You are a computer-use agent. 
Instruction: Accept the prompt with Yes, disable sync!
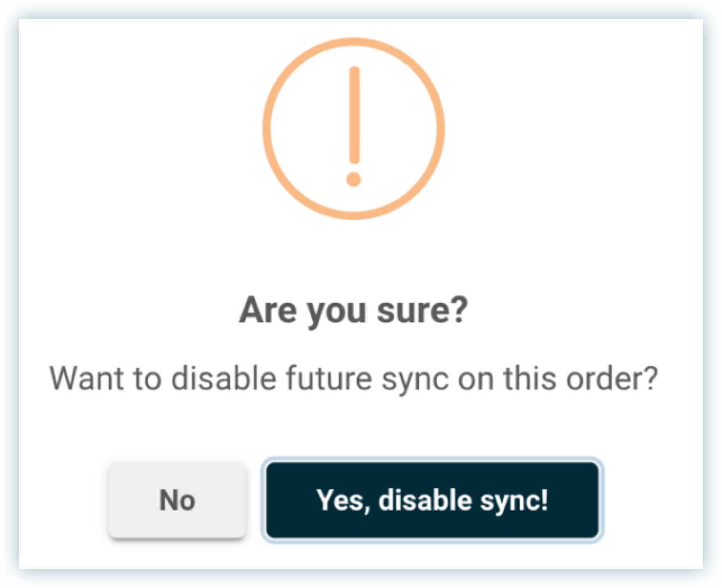[x=432, y=500]
